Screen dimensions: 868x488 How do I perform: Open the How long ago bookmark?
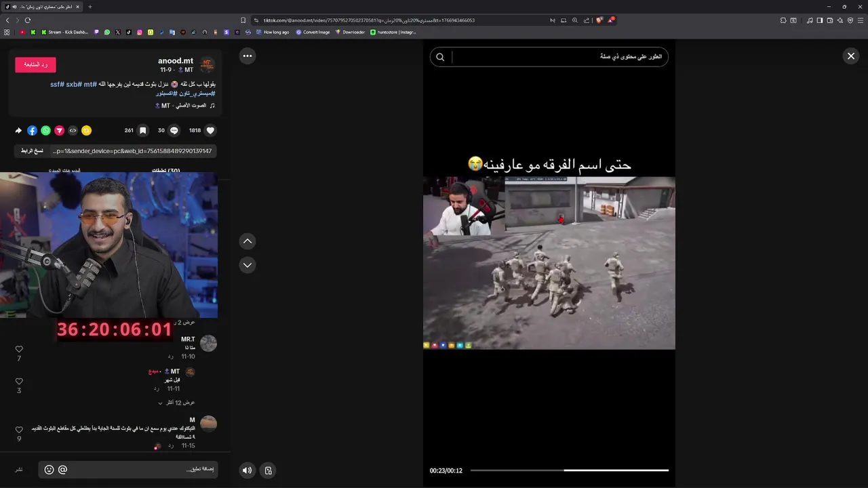273,32
